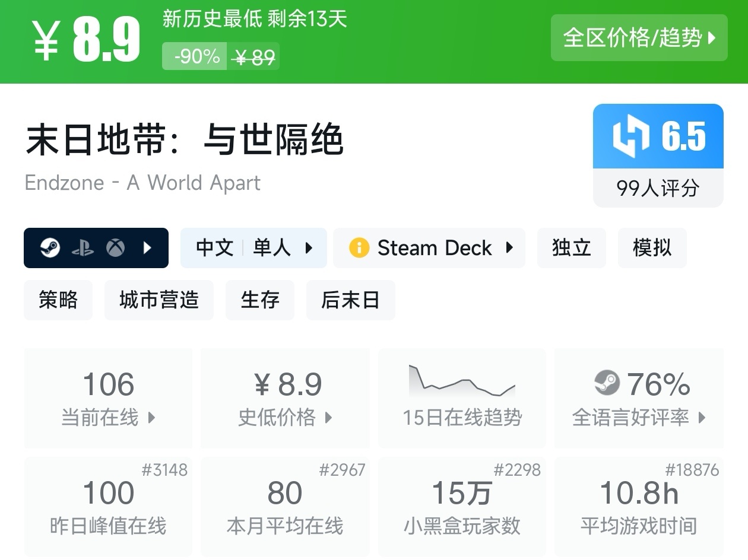Screen dimensions: 748x560
Task: Select the 模拟 genre tag
Action: tap(652, 248)
